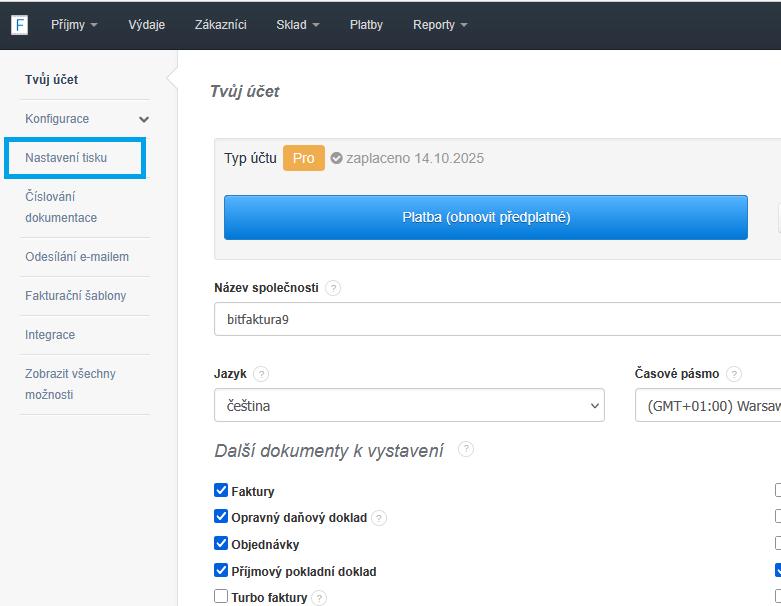Enable the Turbo faktury checkbox
The image size is (781, 606).
(221, 597)
